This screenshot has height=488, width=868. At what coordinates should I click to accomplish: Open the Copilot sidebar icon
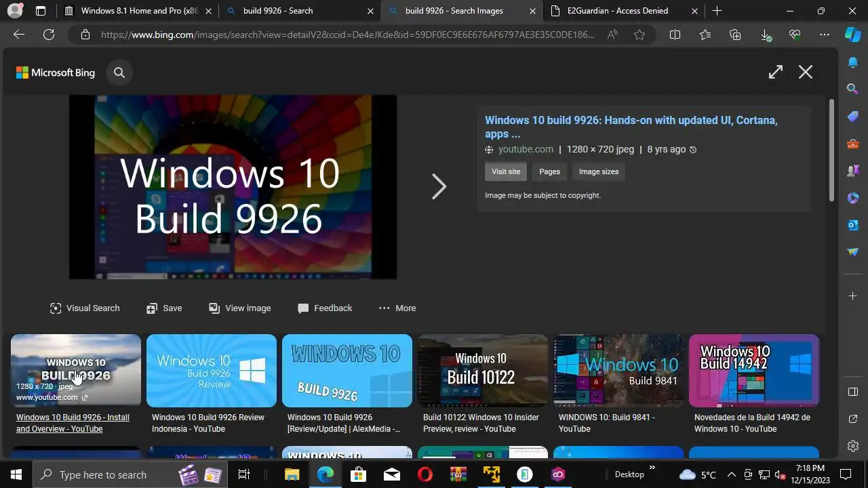(852, 35)
